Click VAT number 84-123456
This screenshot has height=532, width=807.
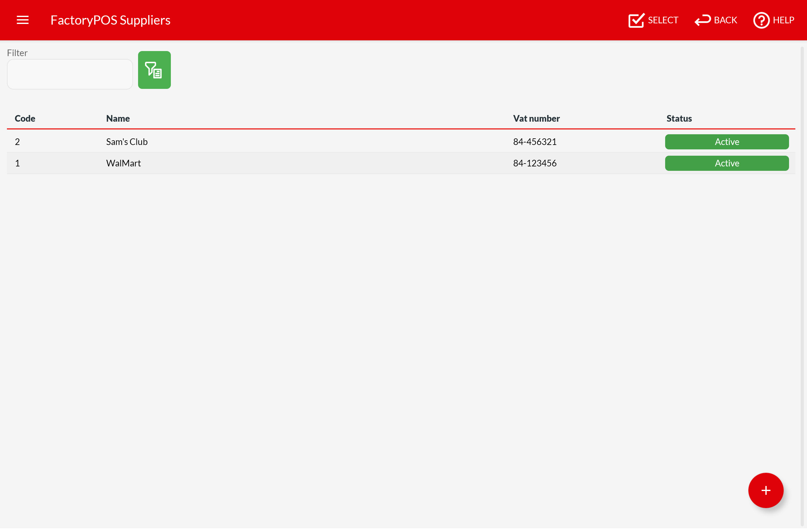(x=535, y=163)
